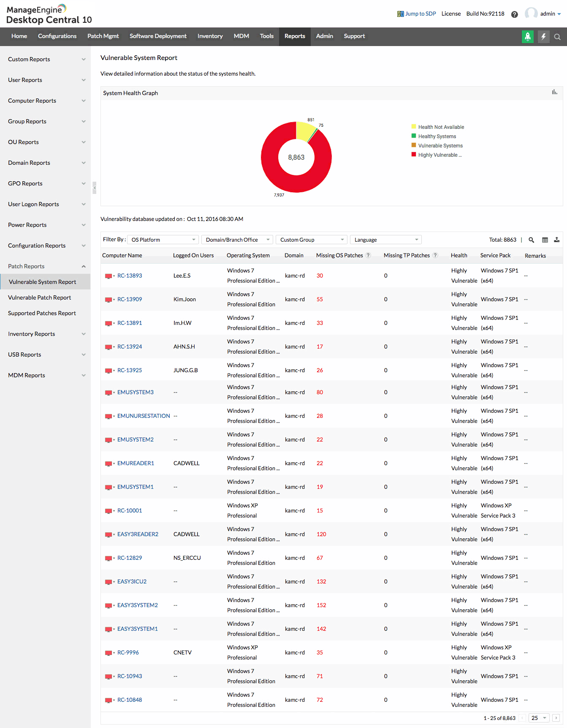Click the chart view icon in System Health Graph
Viewport: 567px width, 728px height.
coord(555,92)
